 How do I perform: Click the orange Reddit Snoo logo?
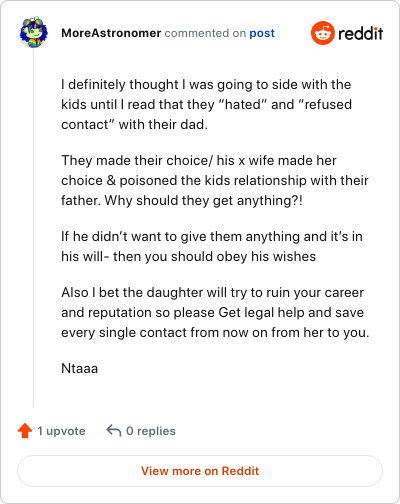(323, 33)
